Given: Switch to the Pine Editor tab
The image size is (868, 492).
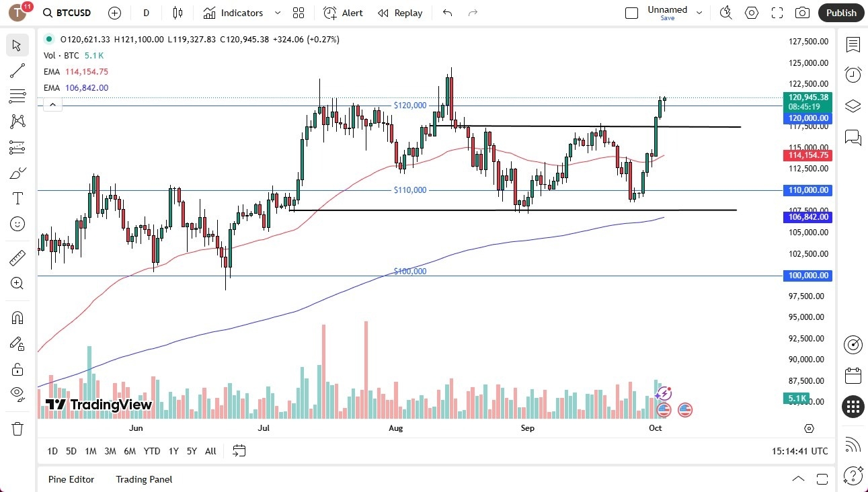Looking at the screenshot, I should [x=71, y=479].
